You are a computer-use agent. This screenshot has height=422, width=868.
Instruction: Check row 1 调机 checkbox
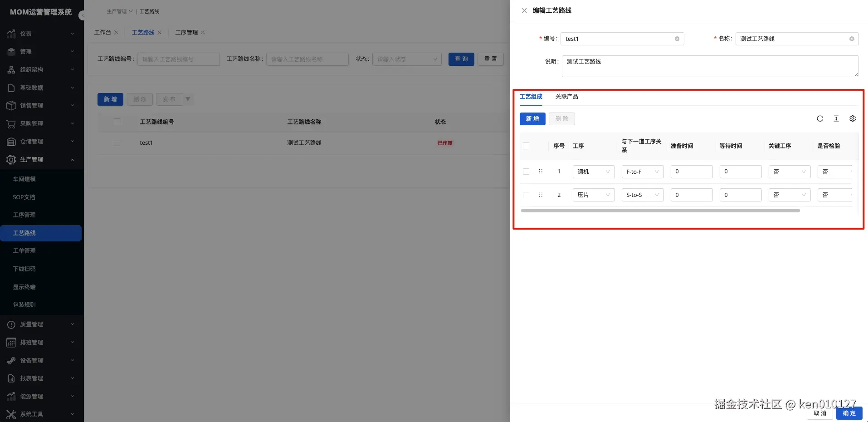click(526, 172)
